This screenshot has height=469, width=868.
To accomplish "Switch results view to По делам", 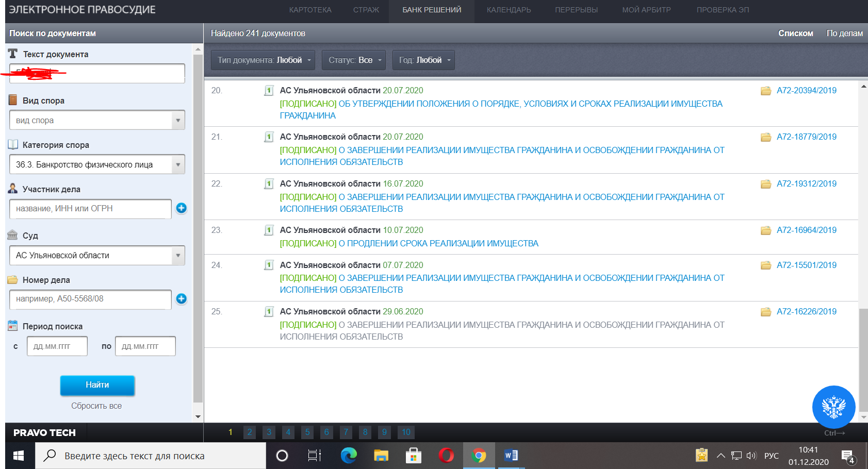I will [844, 33].
